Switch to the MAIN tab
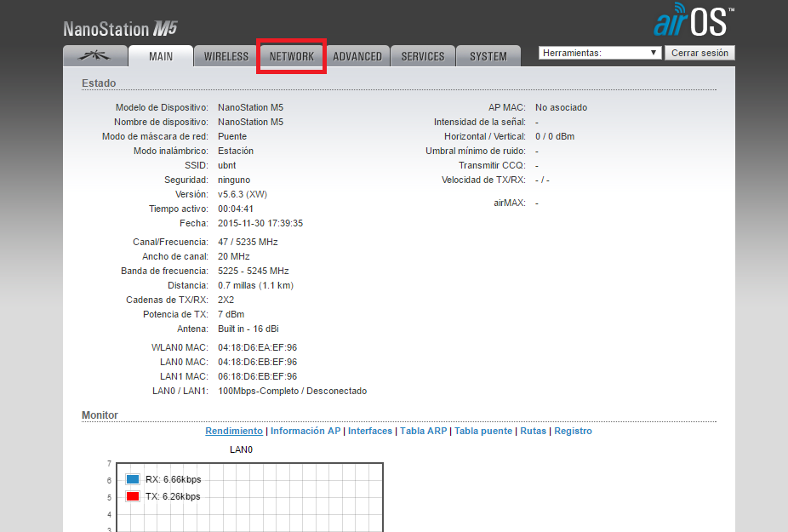 point(161,56)
